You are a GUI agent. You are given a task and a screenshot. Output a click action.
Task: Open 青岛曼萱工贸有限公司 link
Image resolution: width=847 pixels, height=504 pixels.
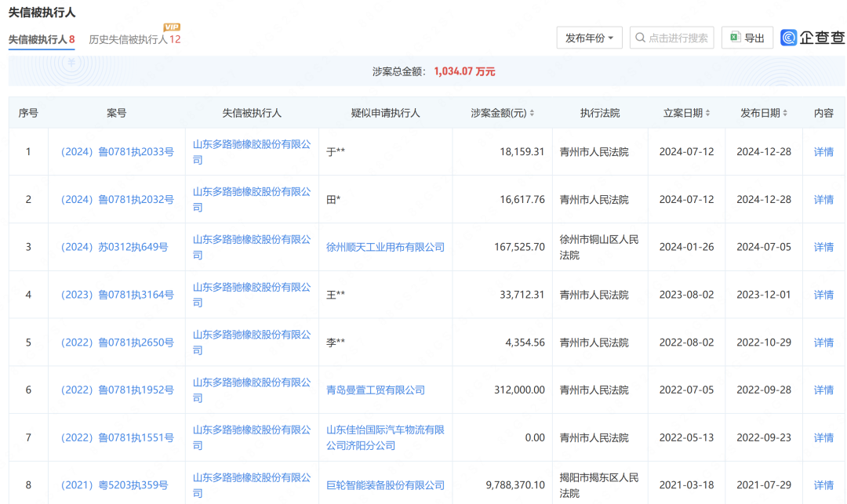[376, 390]
